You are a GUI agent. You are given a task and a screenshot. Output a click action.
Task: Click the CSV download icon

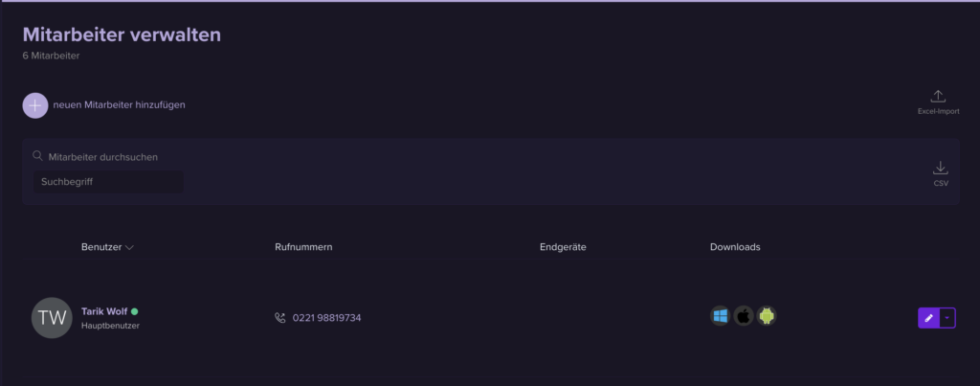[x=940, y=168]
